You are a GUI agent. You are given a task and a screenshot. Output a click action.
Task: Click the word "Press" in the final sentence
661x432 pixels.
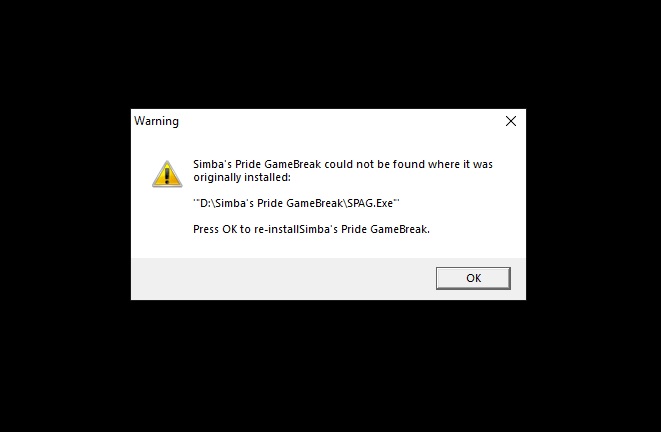point(206,229)
